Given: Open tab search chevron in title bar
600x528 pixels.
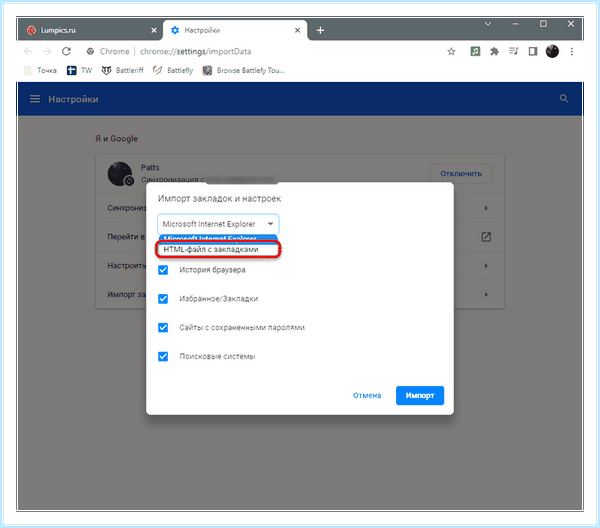Looking at the screenshot, I should click(x=488, y=24).
